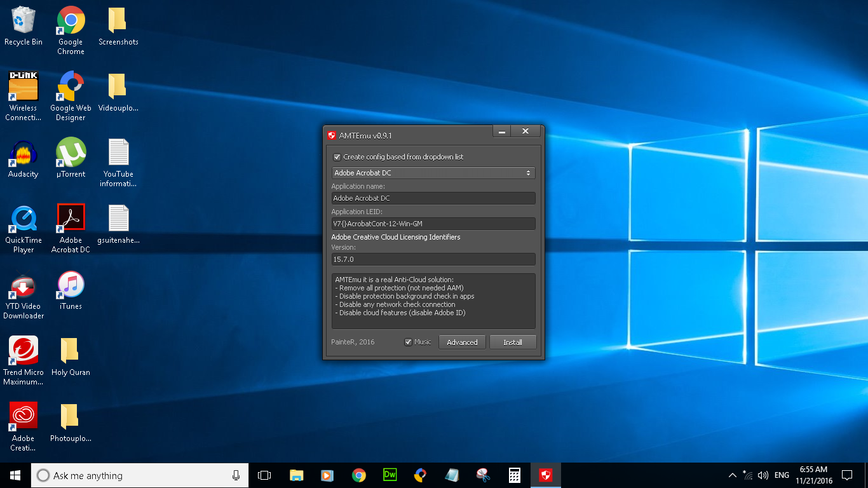
Task: Select the Adobe Creative Cloud desktop shortcut
Action: pos(24,427)
